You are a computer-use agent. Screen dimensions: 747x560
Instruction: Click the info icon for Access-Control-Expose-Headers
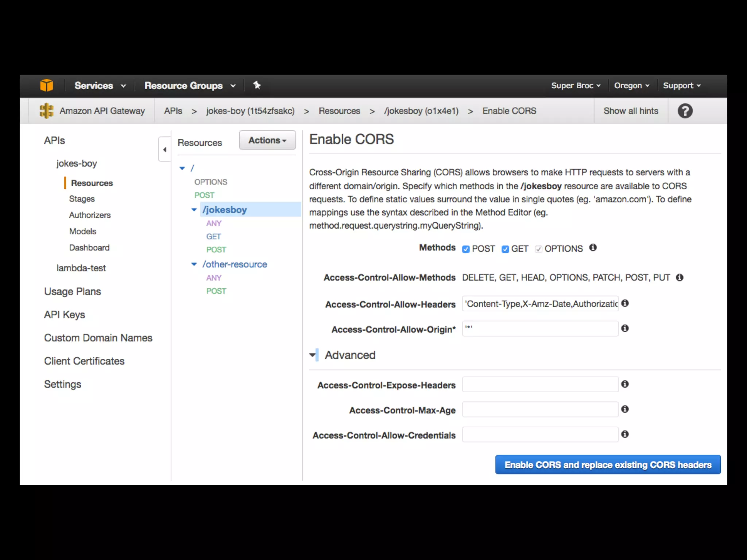[625, 384]
